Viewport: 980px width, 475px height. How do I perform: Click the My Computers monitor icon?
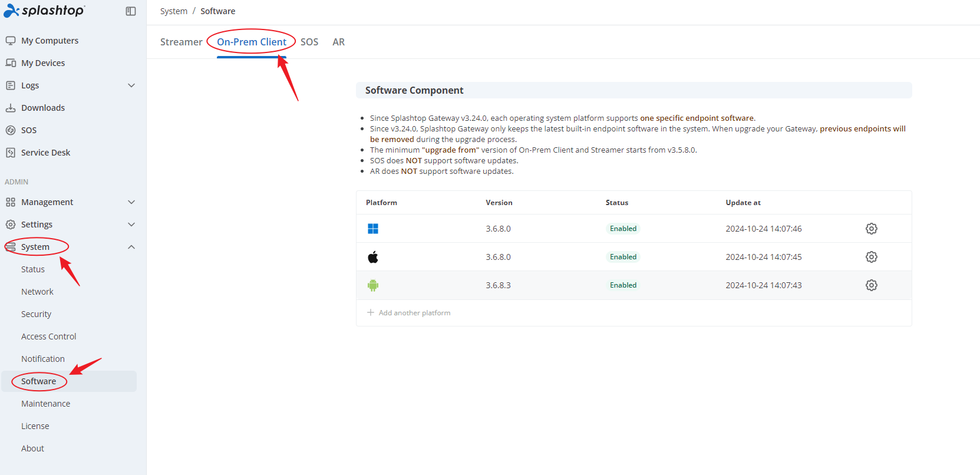click(x=11, y=41)
